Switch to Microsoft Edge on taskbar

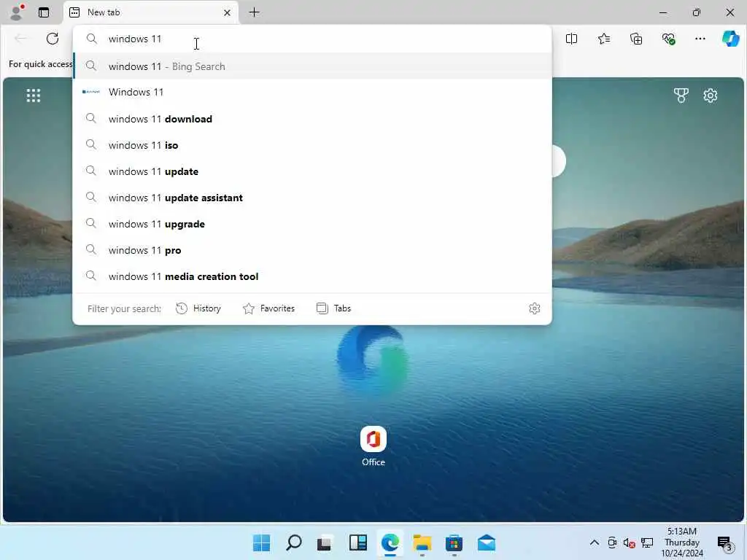point(390,542)
